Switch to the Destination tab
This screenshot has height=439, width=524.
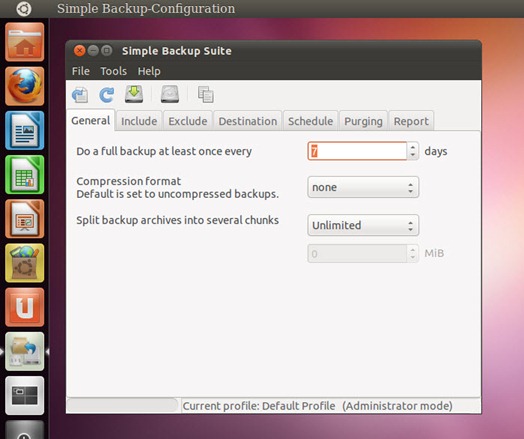248,121
